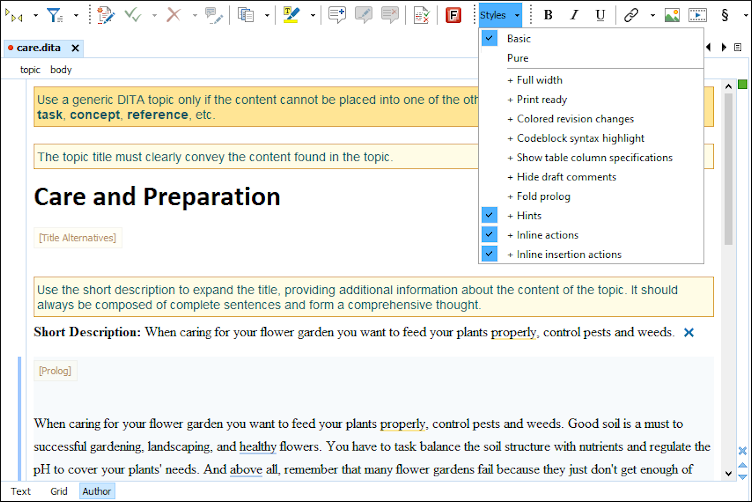Click the Insert Link icon
Screen dimensions: 752x502
click(631, 15)
